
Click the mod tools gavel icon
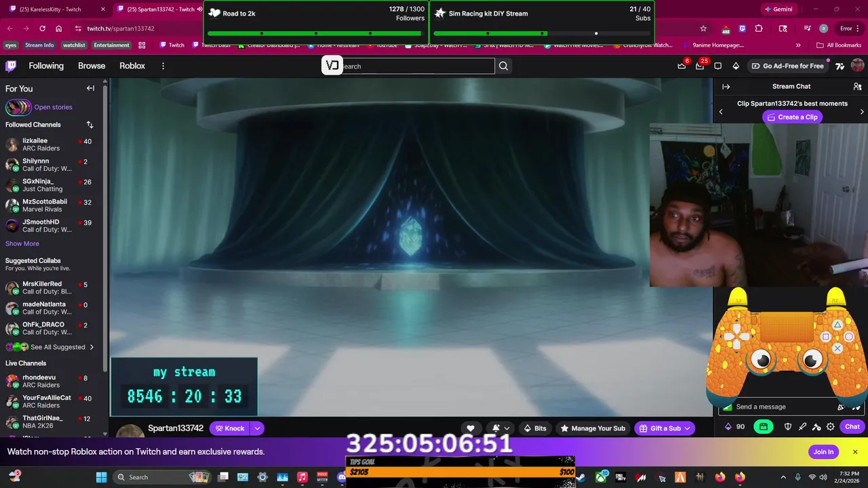pos(816,426)
